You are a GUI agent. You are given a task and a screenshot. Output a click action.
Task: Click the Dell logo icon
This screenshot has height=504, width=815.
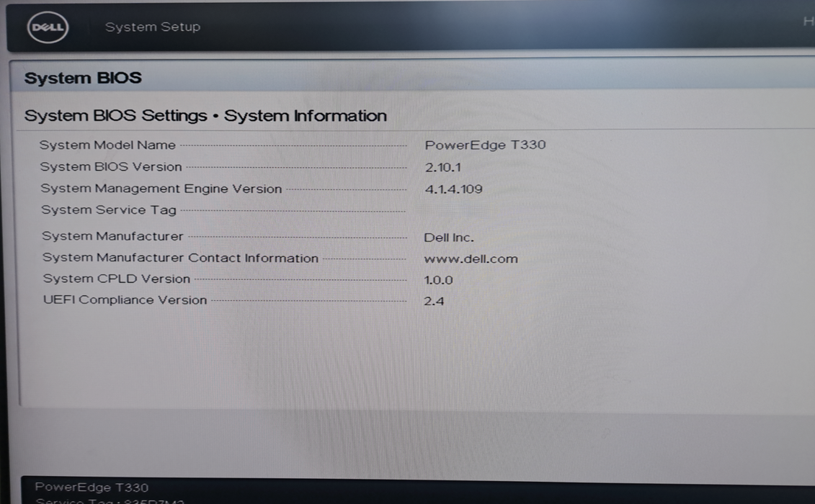(48, 27)
